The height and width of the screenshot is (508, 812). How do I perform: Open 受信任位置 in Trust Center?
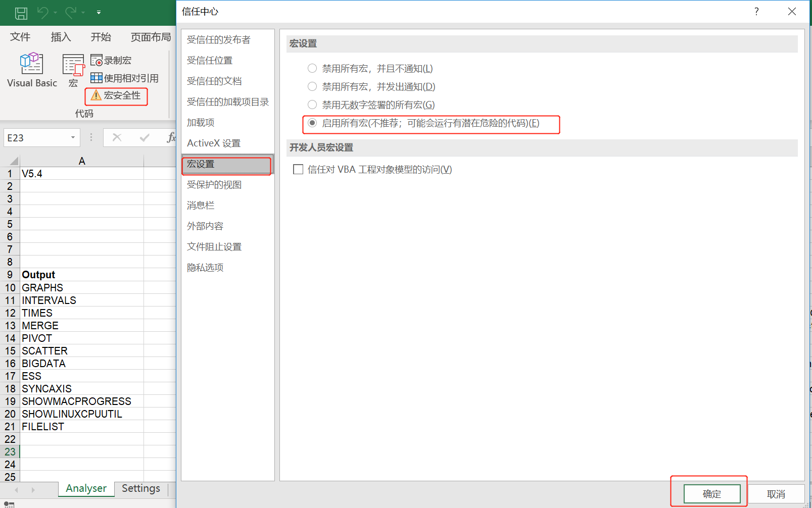coord(228,61)
